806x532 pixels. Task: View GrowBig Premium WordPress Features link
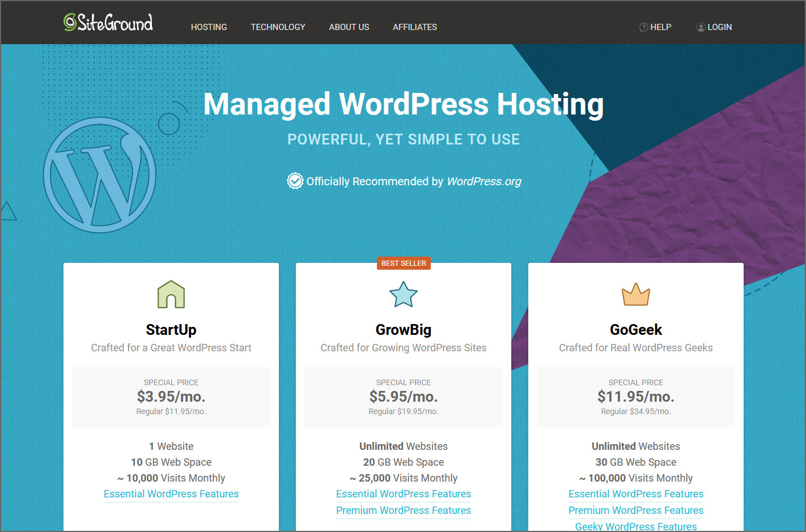404,510
